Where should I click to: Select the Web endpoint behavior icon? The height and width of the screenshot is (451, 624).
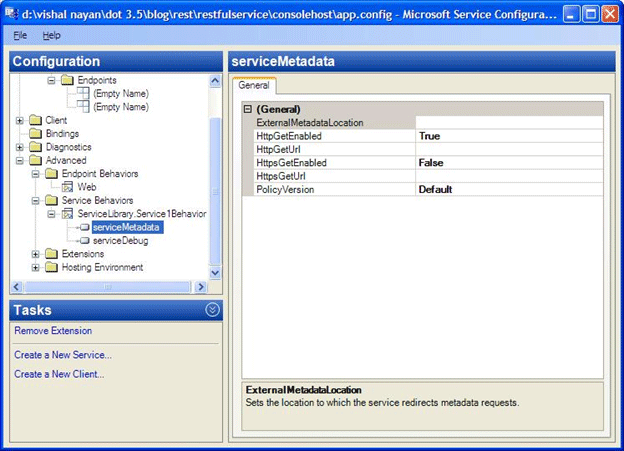point(67,187)
